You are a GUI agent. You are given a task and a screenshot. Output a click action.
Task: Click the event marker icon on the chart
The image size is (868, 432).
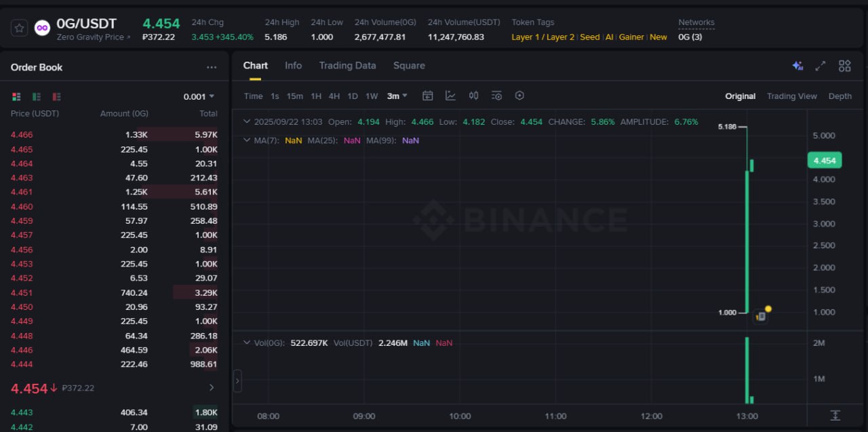761,316
